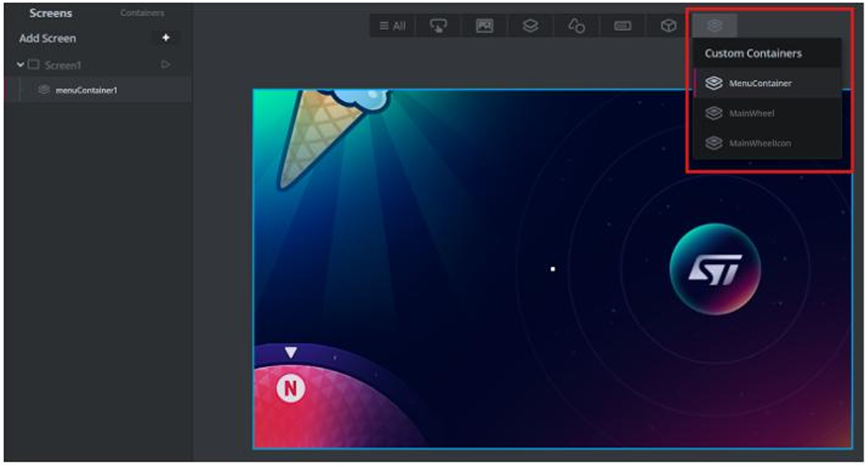The width and height of the screenshot is (868, 465).
Task: Select MainWheelIcon from Custom Containers
Action: pos(767,143)
